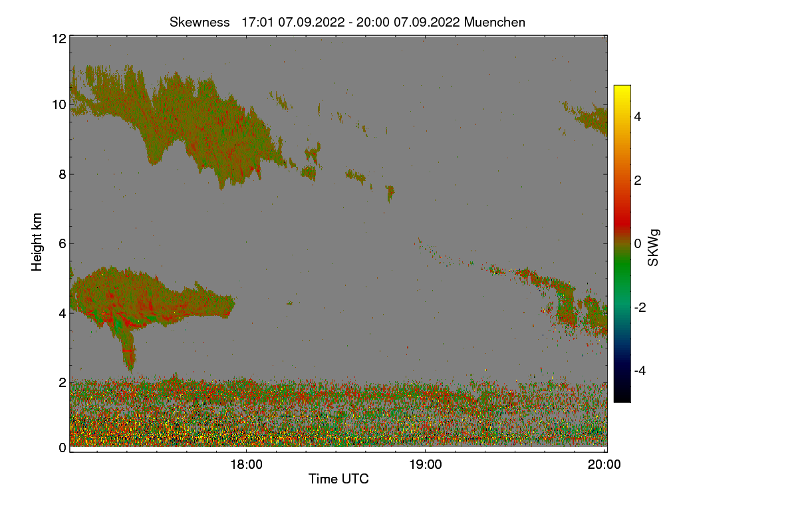Click the 20:00 time axis label
This screenshot has width=798, height=532.
point(604,465)
